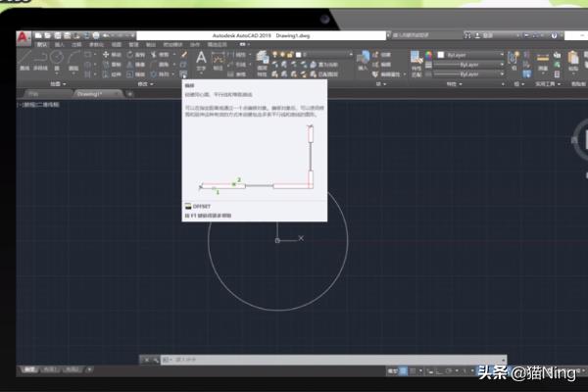Screen dimensions: 588x392
Task: Select the Line tool in Draw panel
Action: click(24, 61)
